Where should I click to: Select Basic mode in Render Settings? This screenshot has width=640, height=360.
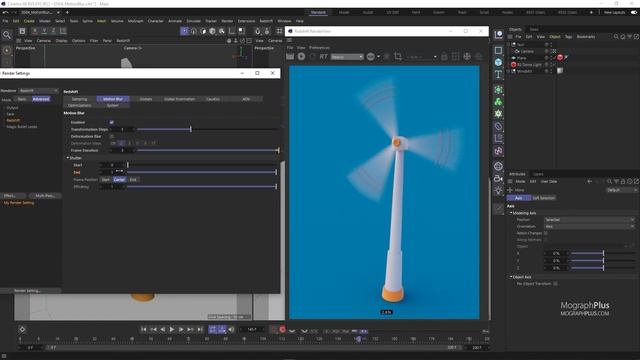tap(22, 99)
